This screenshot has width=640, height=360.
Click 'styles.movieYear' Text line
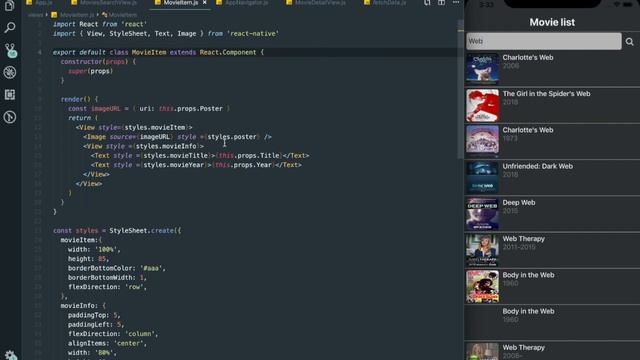pyautogui.click(x=196, y=165)
